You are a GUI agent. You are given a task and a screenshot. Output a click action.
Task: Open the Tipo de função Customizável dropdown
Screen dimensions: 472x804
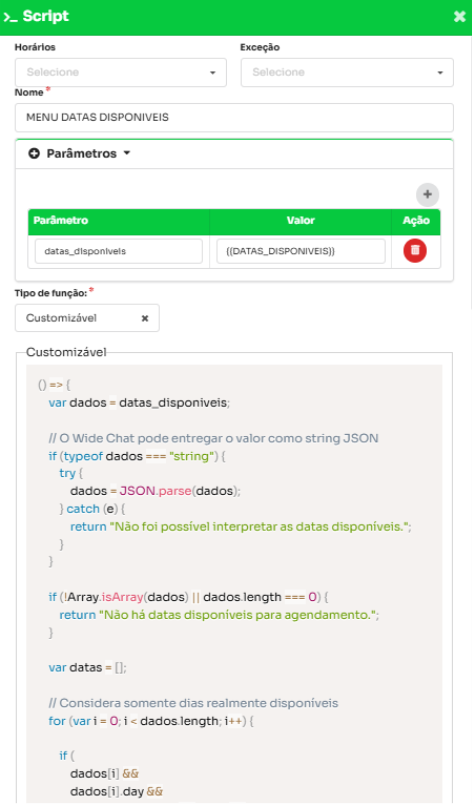pyautogui.click(x=87, y=318)
